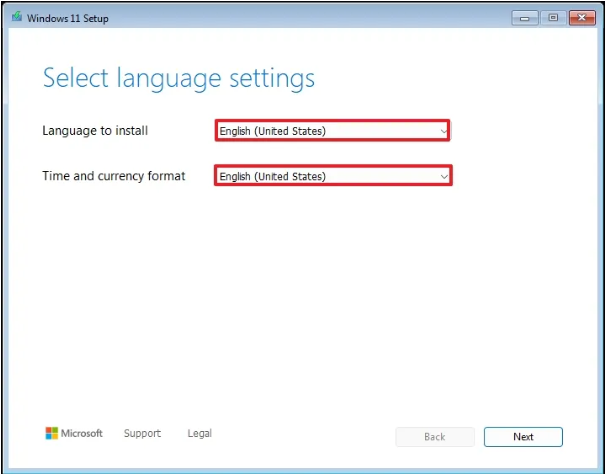Close the Windows 11 Setup window

click(582, 18)
